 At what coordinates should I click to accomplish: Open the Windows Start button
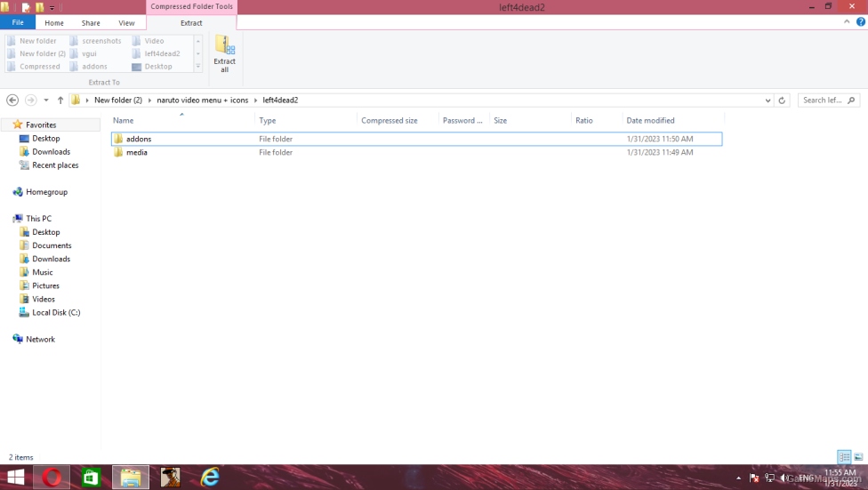15,477
